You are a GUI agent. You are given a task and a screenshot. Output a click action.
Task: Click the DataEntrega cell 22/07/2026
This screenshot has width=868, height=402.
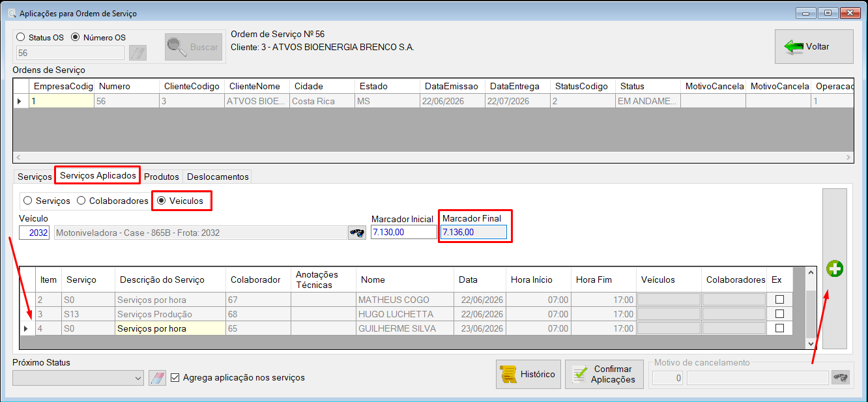click(x=517, y=101)
